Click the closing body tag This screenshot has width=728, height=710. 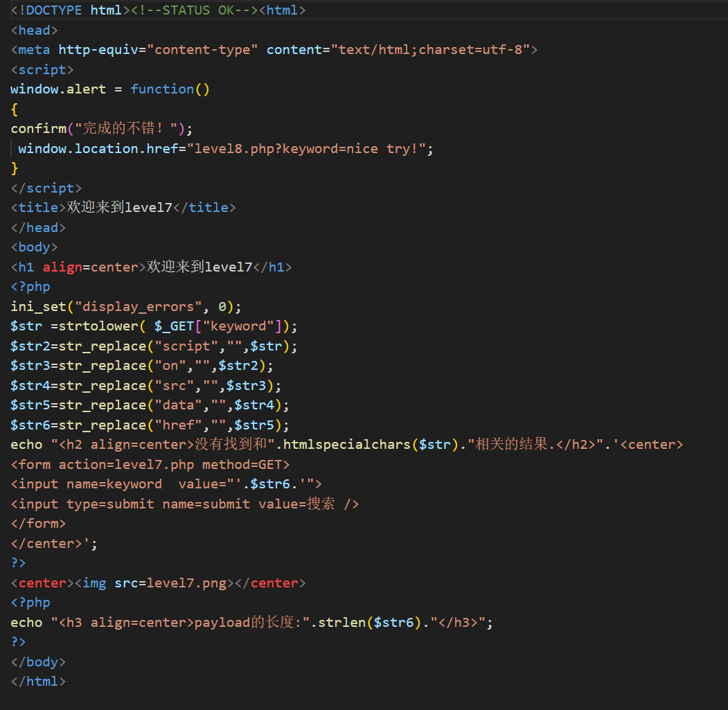tap(39, 662)
